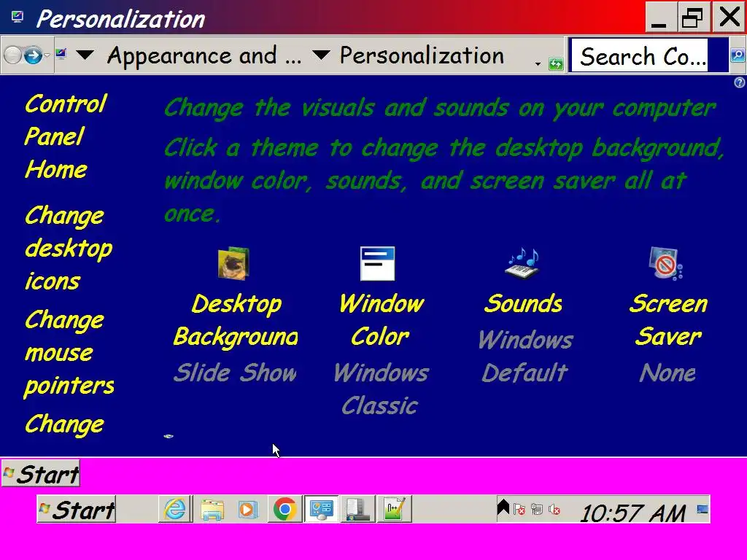Open the address bar history dropdown

(538, 64)
